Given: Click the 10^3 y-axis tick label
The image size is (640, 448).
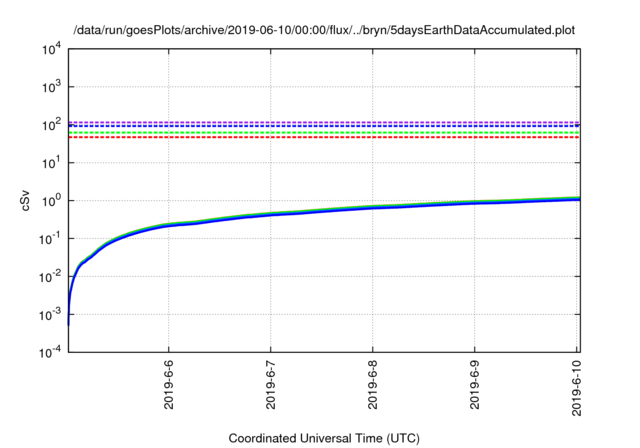Looking at the screenshot, I should point(51,87).
